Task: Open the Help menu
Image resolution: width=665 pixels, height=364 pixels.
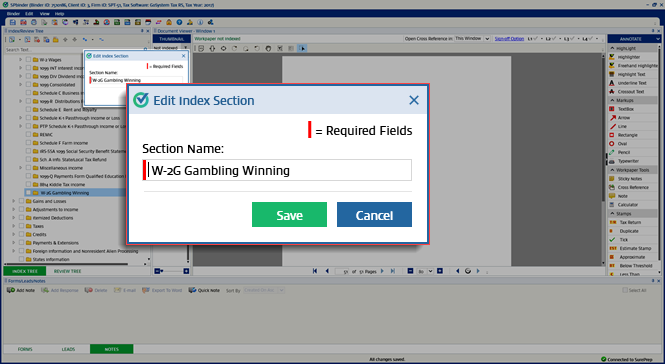Action: (x=59, y=14)
